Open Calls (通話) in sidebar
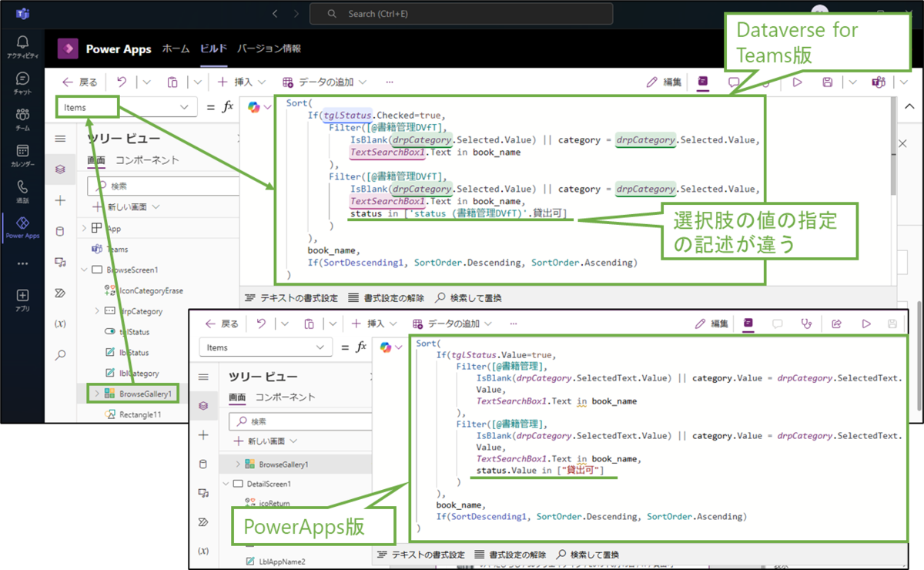The width and height of the screenshot is (924, 570). (22, 192)
